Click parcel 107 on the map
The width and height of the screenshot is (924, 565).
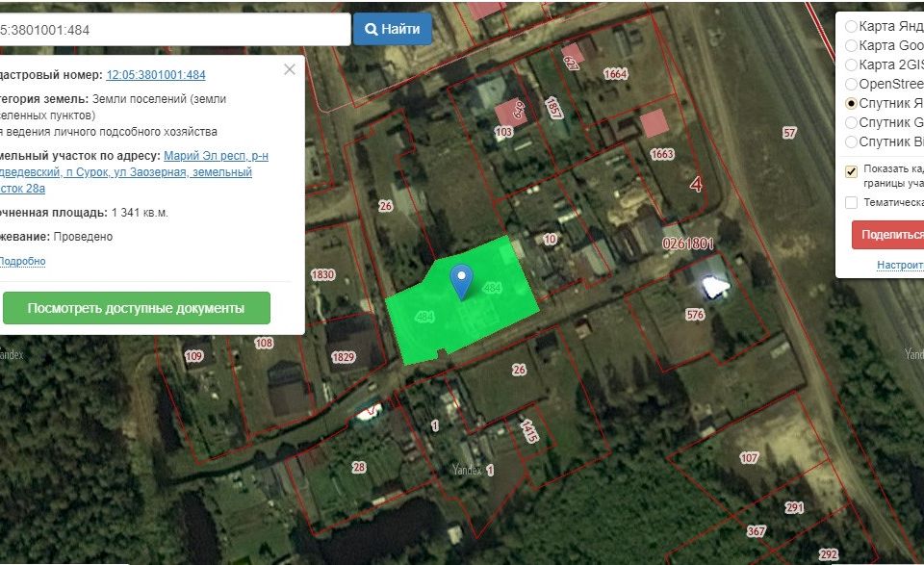(749, 458)
